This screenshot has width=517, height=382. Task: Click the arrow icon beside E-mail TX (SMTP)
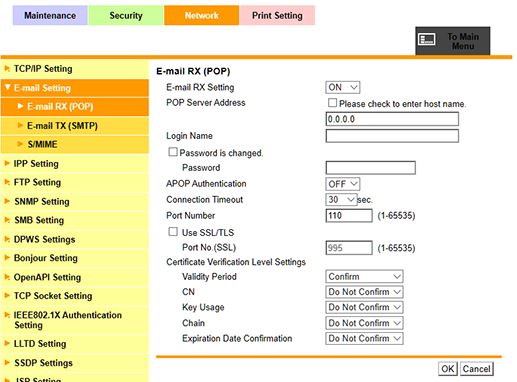click(20, 125)
